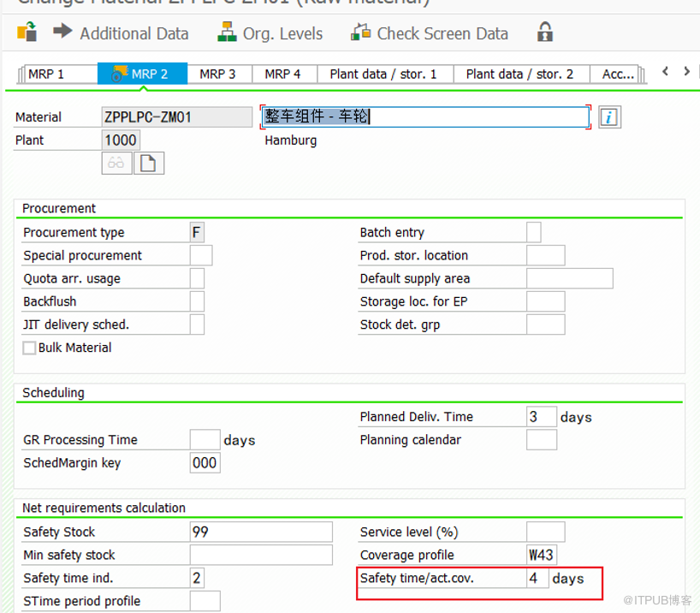Click the blank document create icon

[x=149, y=163]
